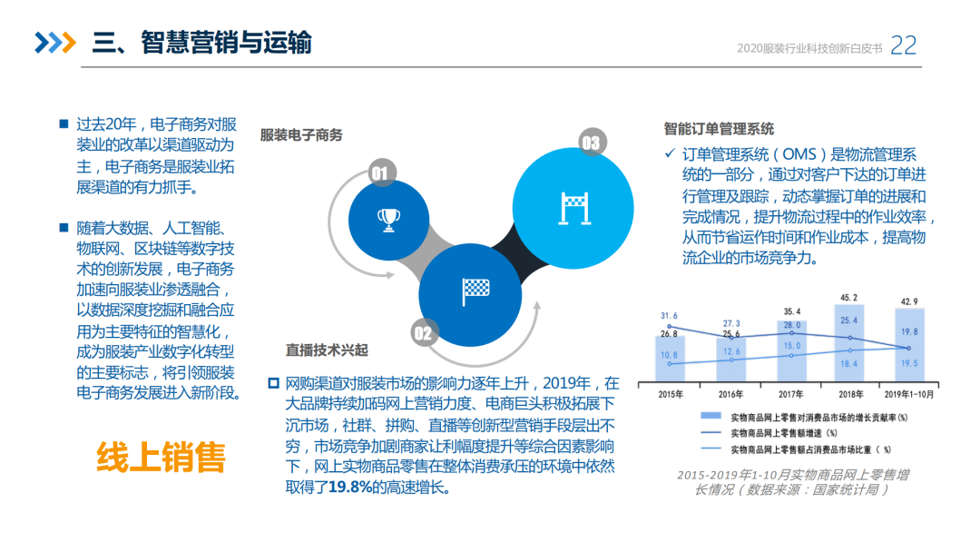This screenshot has height=552, width=980.
Task: Click legend text 实物商品网上零售额增速 (%)
Action: (784, 432)
